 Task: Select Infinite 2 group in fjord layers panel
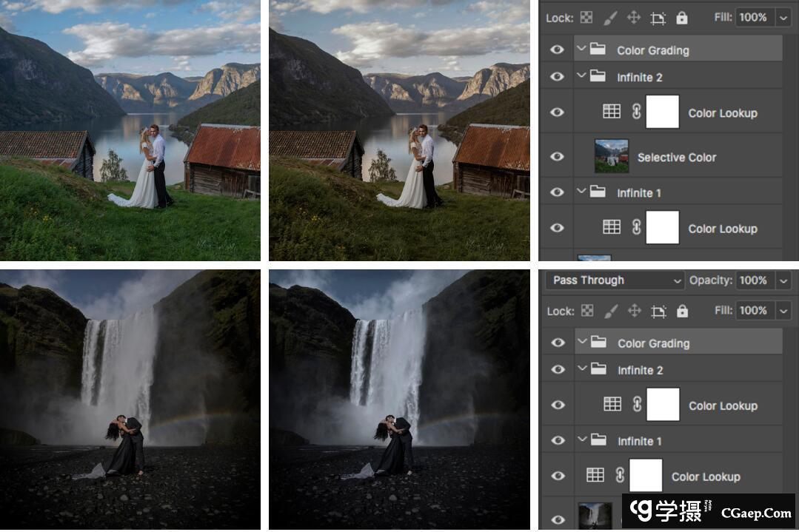[640, 78]
